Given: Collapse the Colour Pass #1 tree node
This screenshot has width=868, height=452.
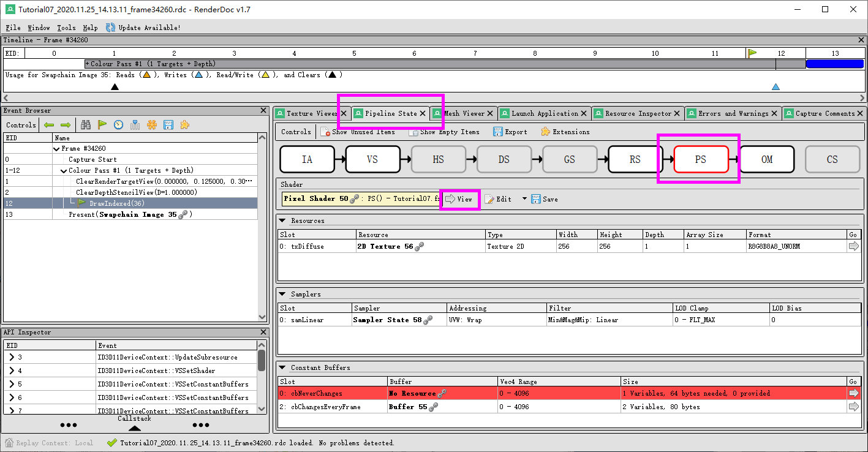Looking at the screenshot, I should pos(64,171).
